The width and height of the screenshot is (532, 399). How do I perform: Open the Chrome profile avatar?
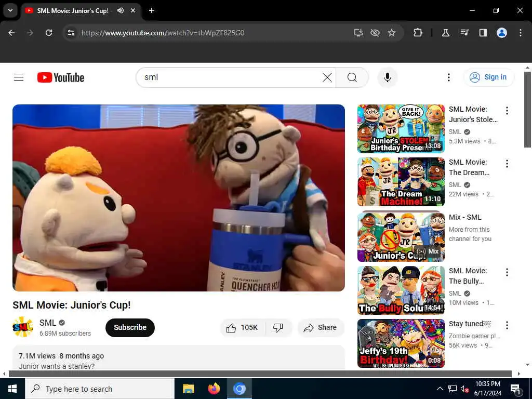click(x=502, y=33)
